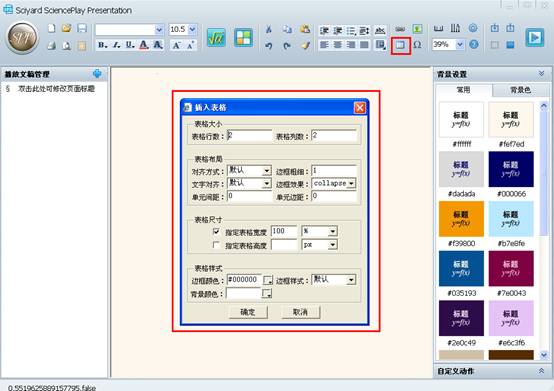Open the px height unit dropdown

pyautogui.click(x=332, y=245)
